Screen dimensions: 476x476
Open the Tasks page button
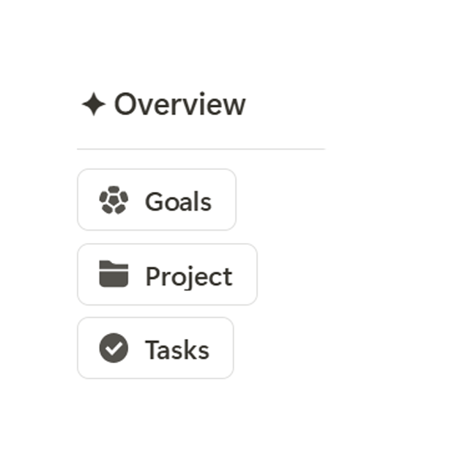(155, 348)
